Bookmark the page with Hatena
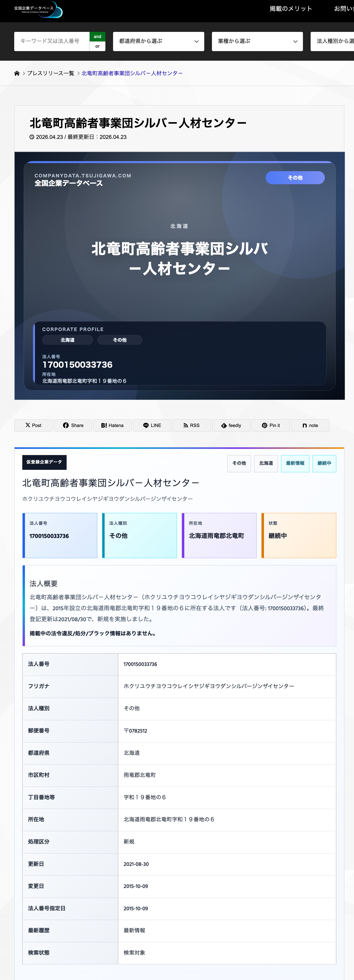The height and width of the screenshot is (980, 354). (x=112, y=425)
